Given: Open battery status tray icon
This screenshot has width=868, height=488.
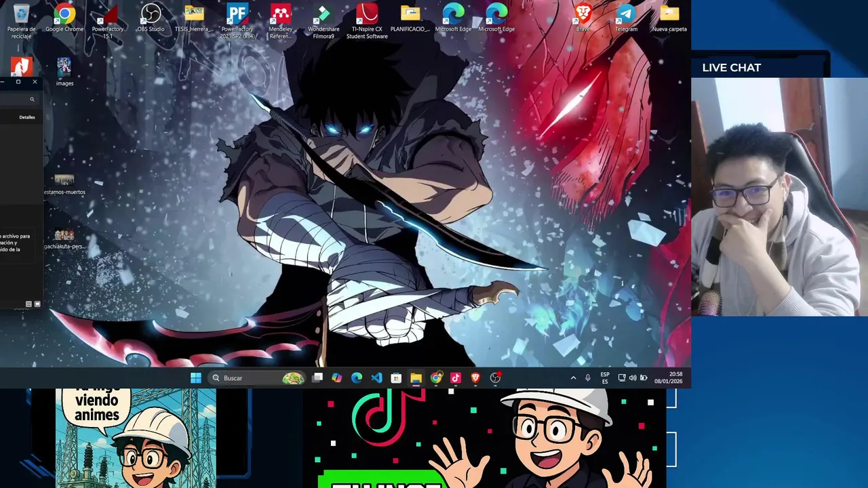Looking at the screenshot, I should click(x=644, y=378).
